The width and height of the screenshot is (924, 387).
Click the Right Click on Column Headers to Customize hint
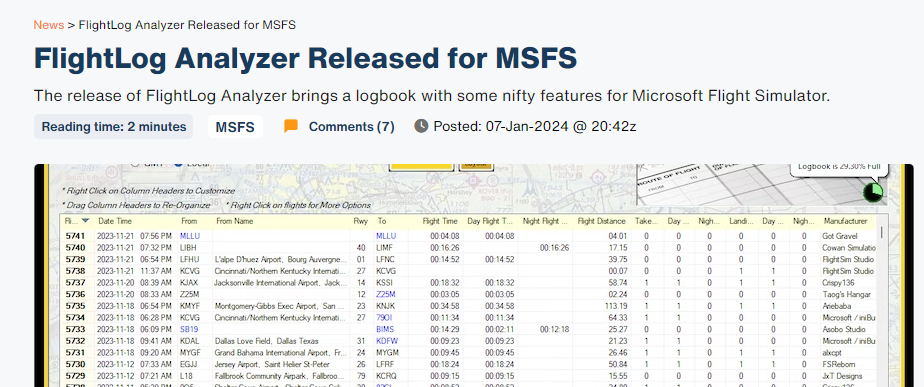148,191
